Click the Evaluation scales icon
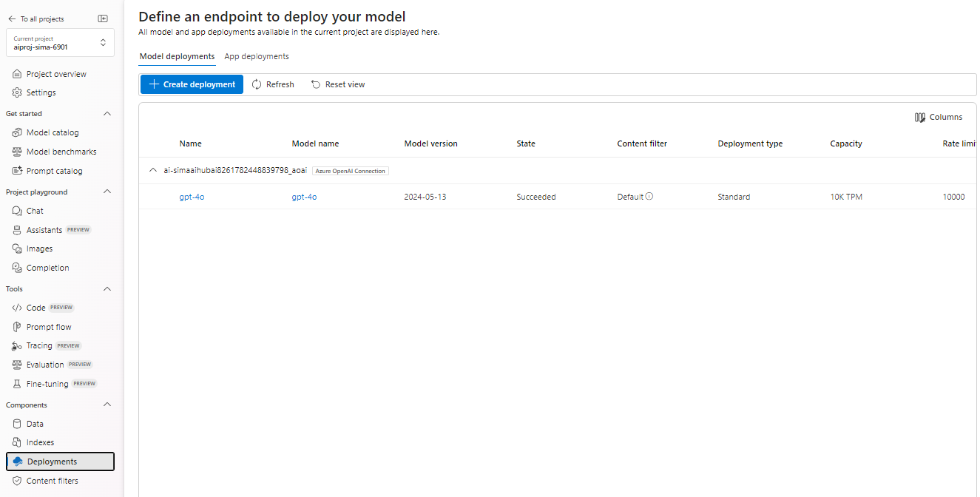Screen dimensions: 980x497 click(x=17, y=365)
